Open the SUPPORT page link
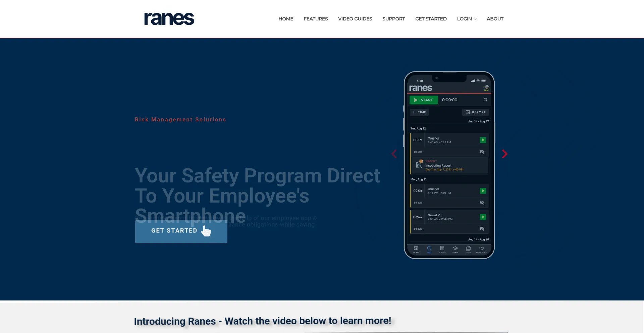This screenshot has height=333, width=644. [x=393, y=19]
